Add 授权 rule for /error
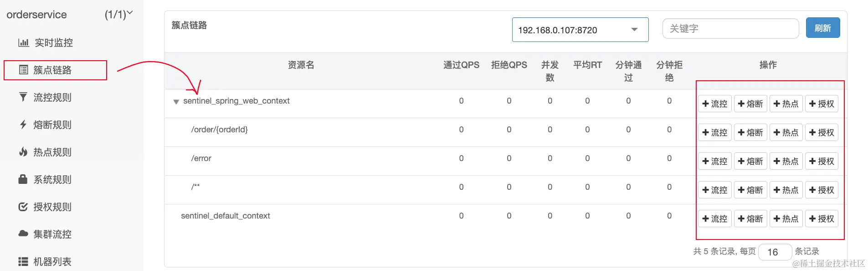The width and height of the screenshot is (868, 271). click(x=822, y=161)
